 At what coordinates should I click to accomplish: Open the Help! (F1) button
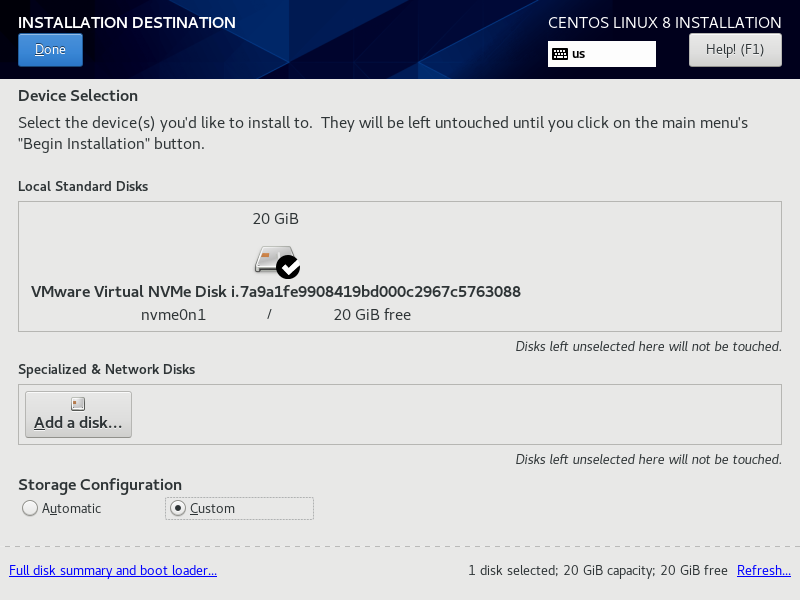point(735,50)
